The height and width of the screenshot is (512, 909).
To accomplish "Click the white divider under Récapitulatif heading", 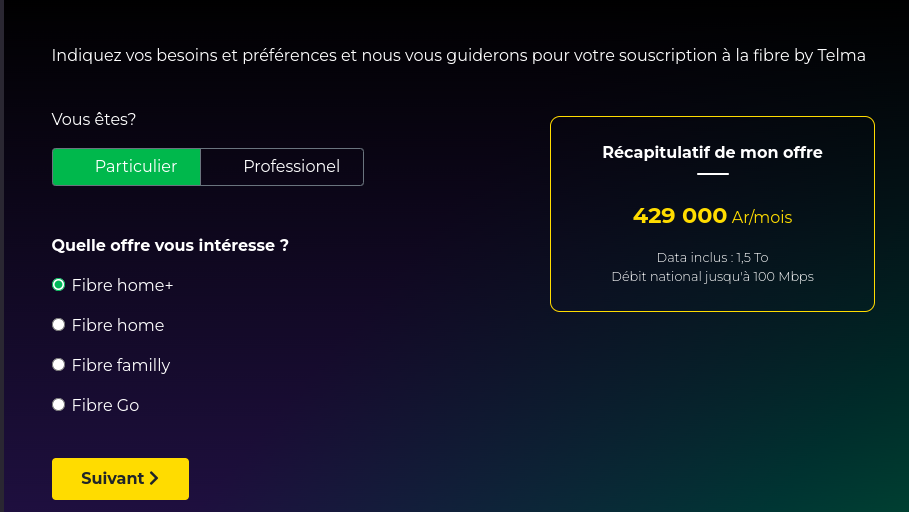I will (x=712, y=174).
